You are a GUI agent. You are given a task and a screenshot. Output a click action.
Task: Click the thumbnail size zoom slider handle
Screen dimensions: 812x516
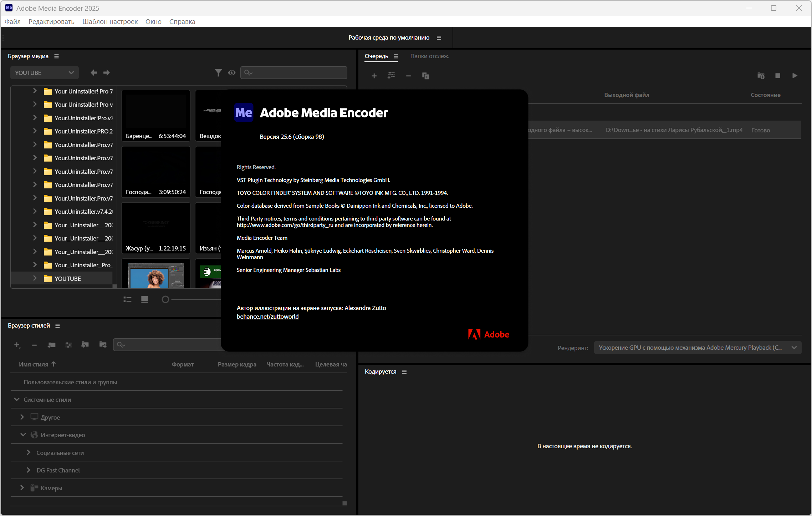165,299
